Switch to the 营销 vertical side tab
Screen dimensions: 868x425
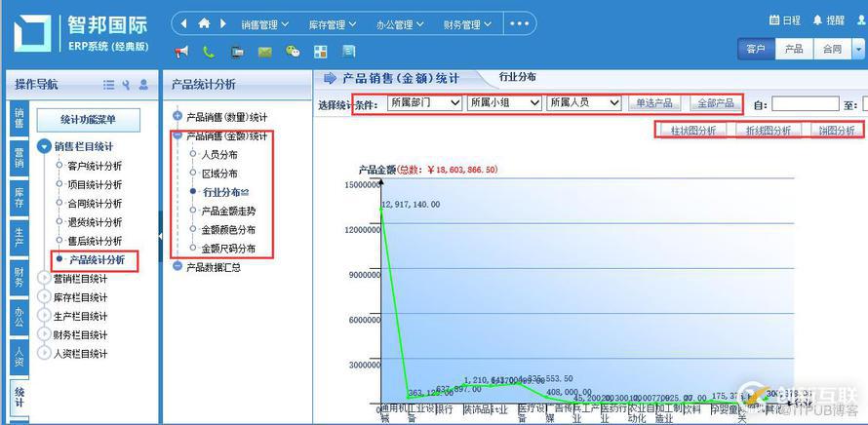point(20,157)
